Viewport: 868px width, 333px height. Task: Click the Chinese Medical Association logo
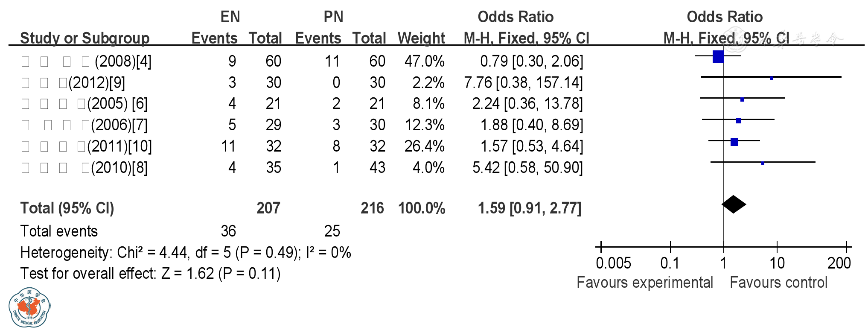coord(29,307)
